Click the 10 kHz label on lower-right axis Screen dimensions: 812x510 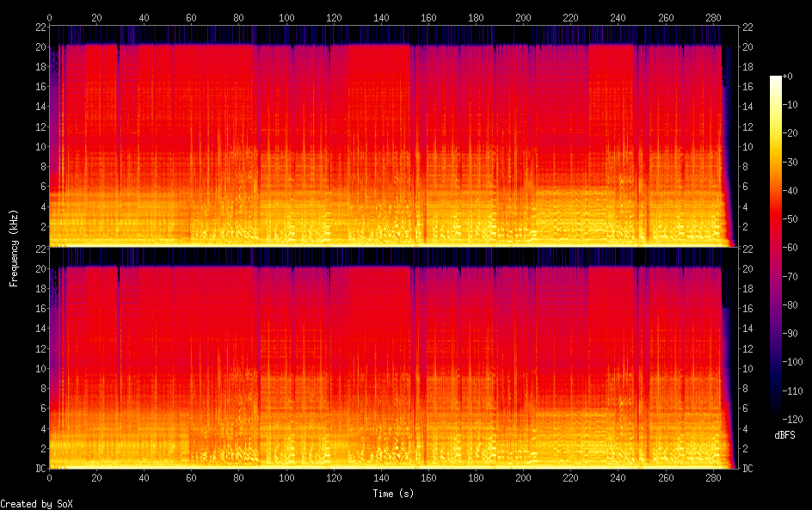748,368
